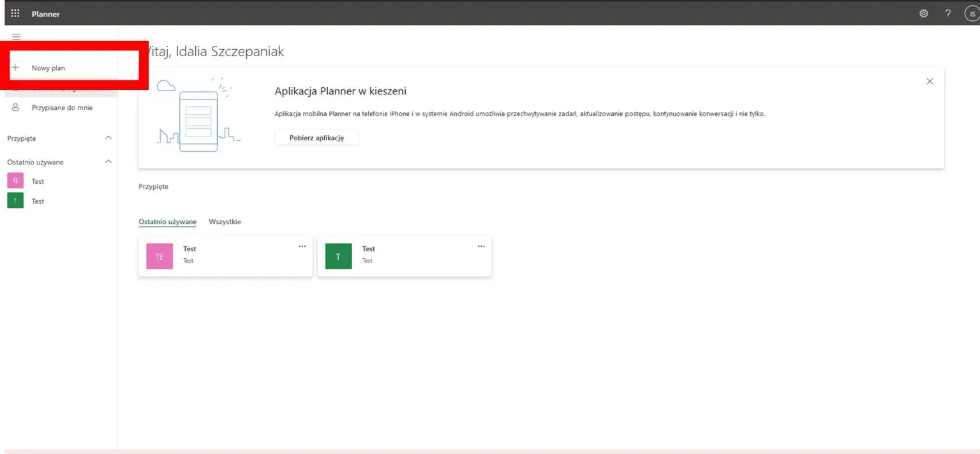Open the green T plan in sidebar
This screenshot has height=454, width=980.
15,201
